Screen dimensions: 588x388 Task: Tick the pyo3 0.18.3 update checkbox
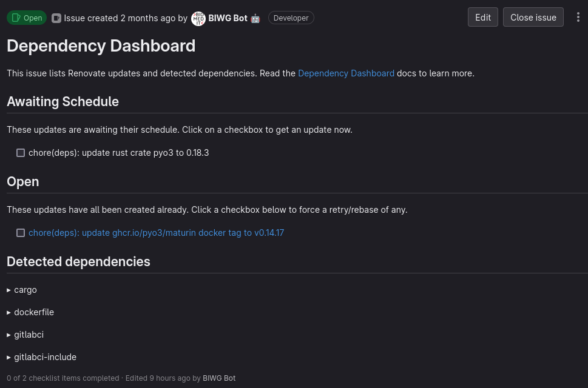click(21, 153)
